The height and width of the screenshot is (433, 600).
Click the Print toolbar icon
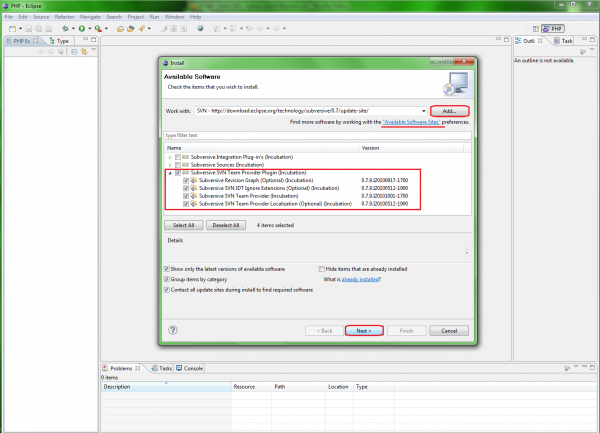pyautogui.click(x=49, y=29)
